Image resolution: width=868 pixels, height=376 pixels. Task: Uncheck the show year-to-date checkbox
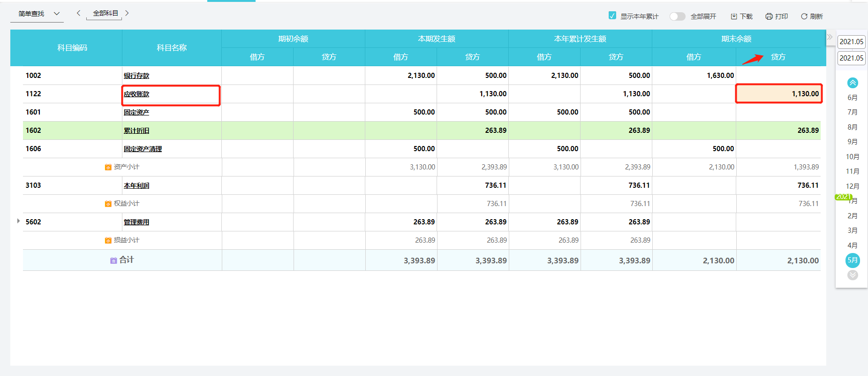(612, 16)
